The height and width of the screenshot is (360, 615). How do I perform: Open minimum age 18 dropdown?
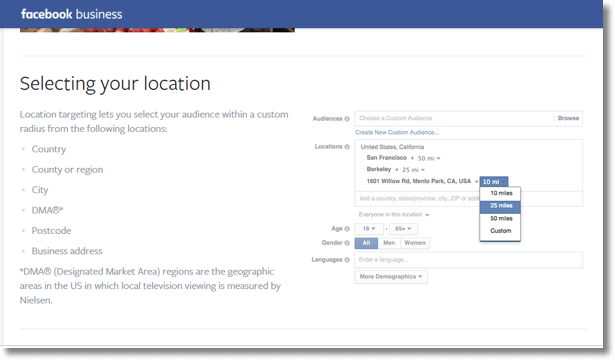coord(369,229)
